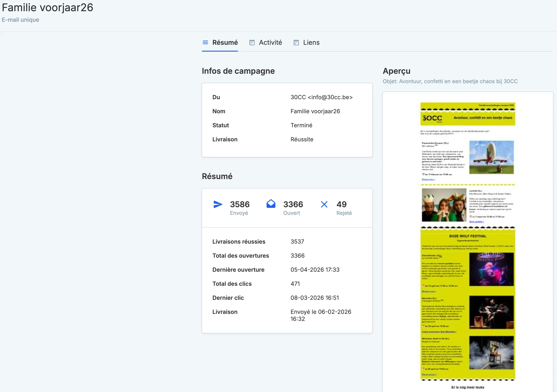This screenshot has width=557, height=392.
Task: Click the Ouvert open envelope icon
Action: (x=271, y=204)
